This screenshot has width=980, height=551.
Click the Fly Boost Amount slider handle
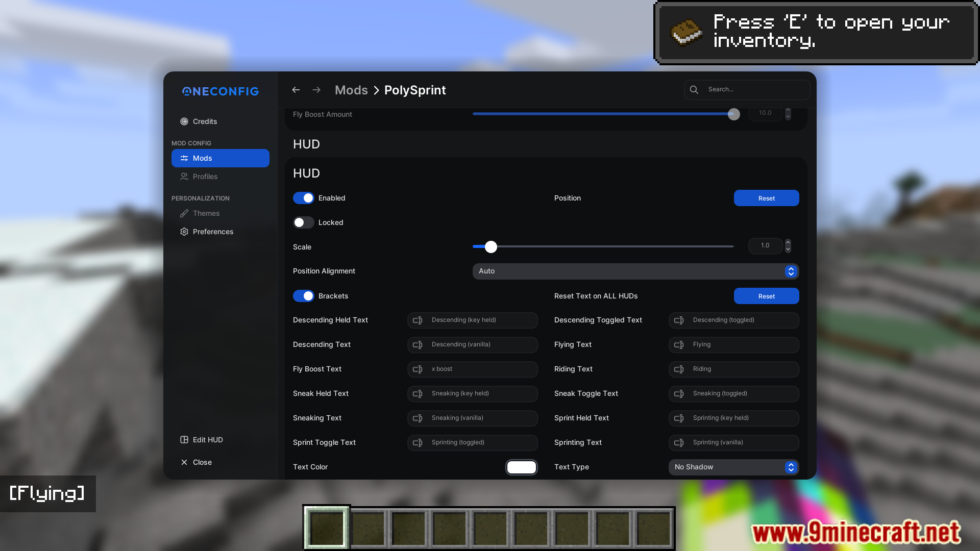tap(733, 114)
